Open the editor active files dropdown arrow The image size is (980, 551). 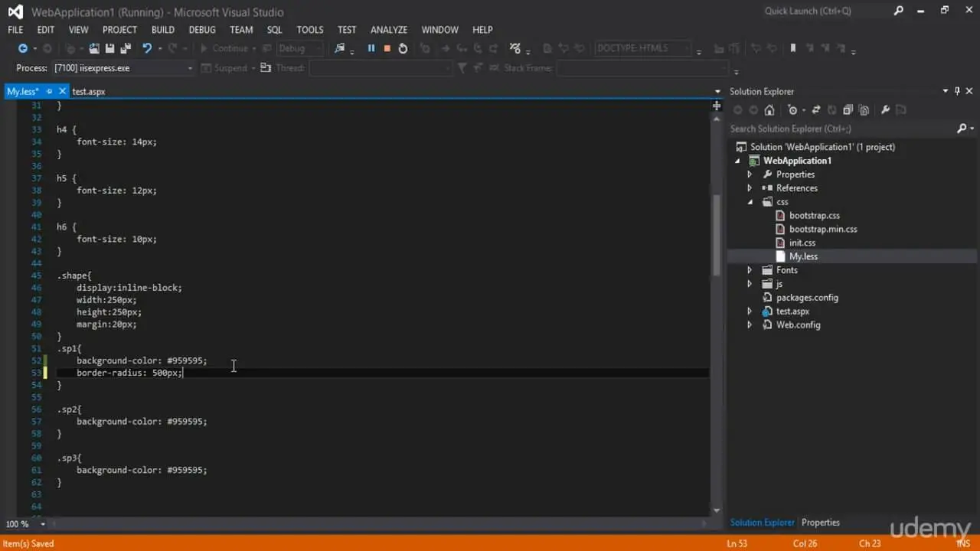click(717, 91)
